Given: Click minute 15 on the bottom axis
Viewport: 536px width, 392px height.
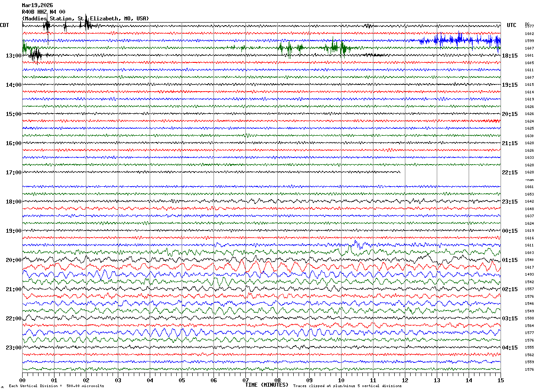Looking at the screenshot, I should click(x=500, y=380).
